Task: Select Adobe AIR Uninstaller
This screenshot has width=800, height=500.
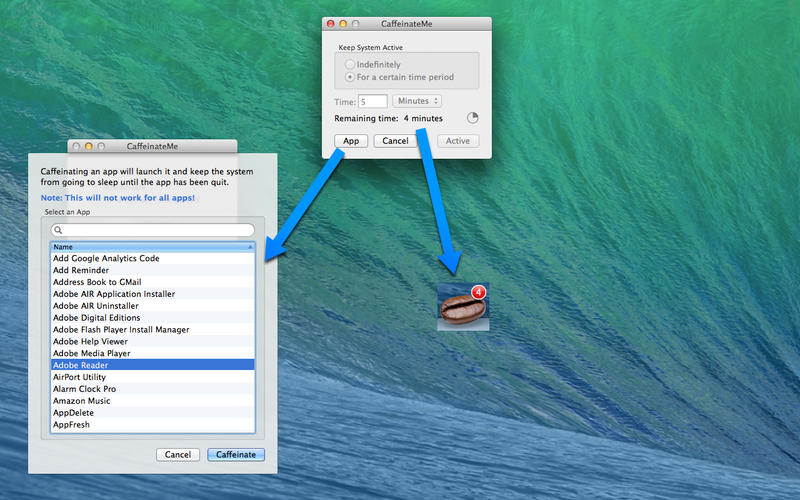Action: (153, 306)
